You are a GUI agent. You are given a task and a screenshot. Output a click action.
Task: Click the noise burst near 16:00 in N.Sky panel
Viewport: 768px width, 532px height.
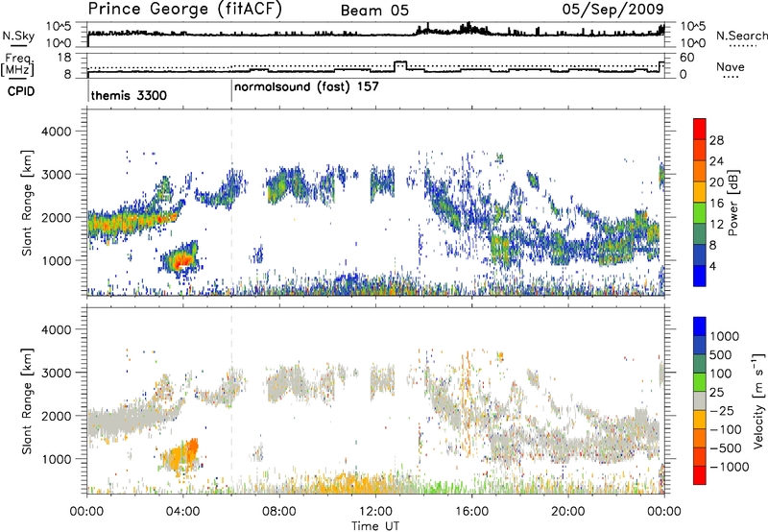click(x=469, y=29)
